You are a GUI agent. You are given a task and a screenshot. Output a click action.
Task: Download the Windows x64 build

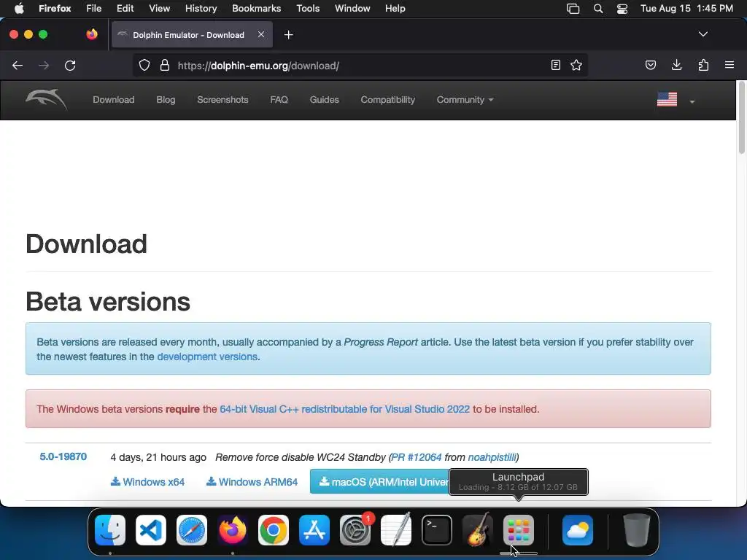(x=147, y=482)
